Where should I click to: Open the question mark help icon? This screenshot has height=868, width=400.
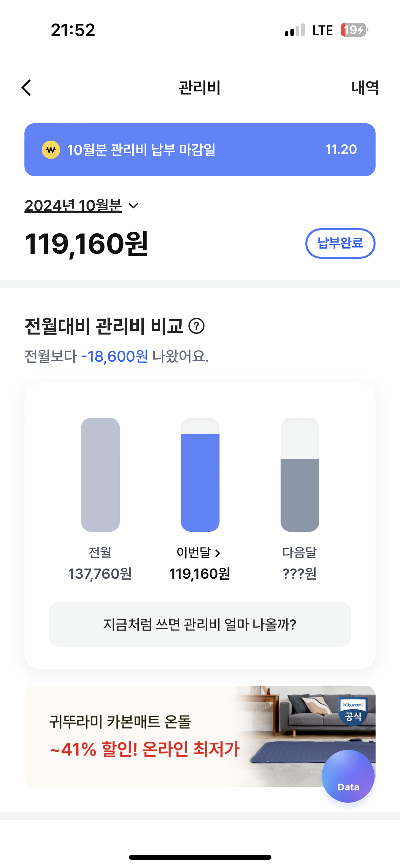(x=196, y=326)
